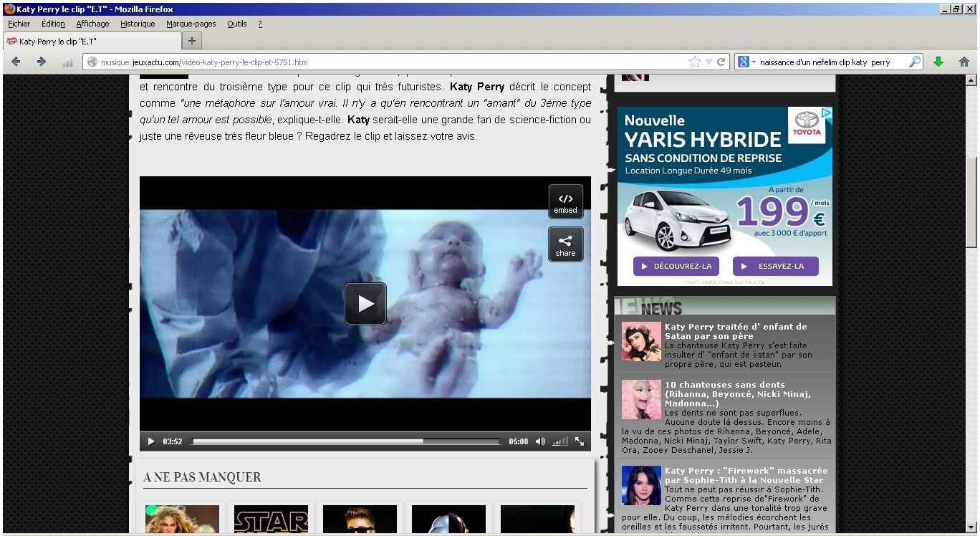The height and width of the screenshot is (536, 980).
Task: Click the search magnifier icon
Action: coord(914,62)
